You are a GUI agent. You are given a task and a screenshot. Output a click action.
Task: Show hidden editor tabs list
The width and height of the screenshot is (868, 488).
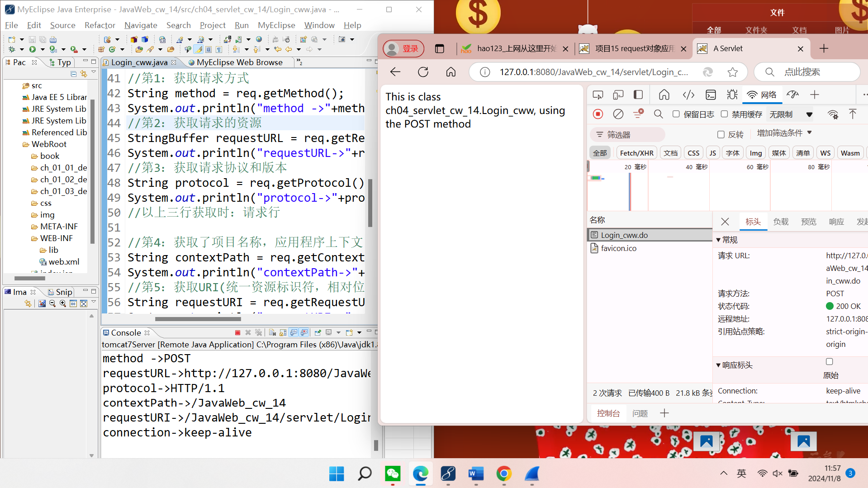click(x=299, y=62)
